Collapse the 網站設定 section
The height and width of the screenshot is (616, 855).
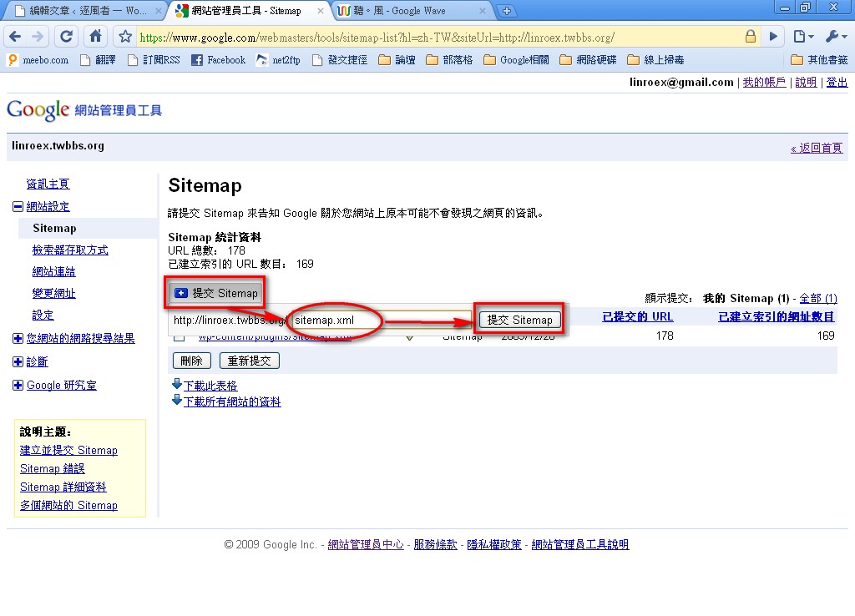tap(18, 207)
